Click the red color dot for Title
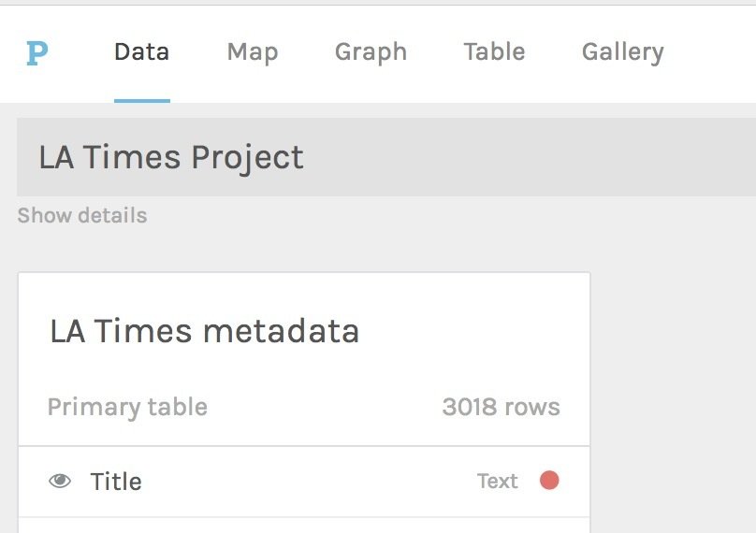Image resolution: width=756 pixels, height=533 pixels. pos(549,481)
